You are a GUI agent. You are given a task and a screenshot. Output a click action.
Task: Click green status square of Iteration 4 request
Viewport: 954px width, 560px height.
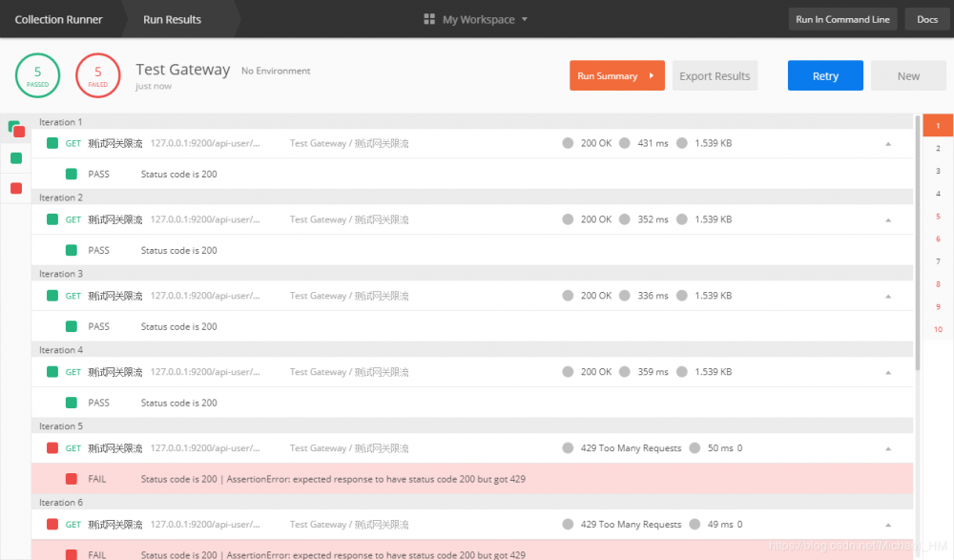[52, 371]
